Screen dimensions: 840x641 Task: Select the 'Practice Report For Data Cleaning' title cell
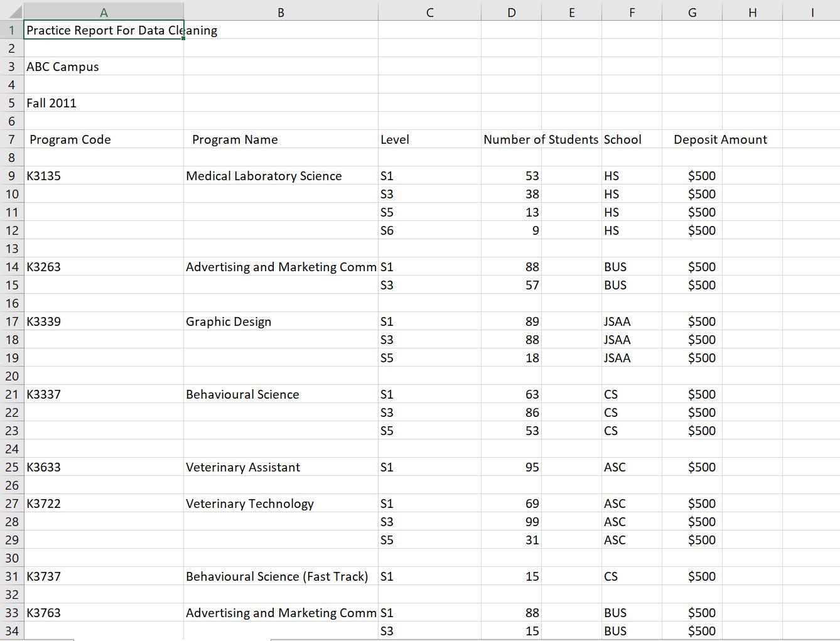(104, 30)
